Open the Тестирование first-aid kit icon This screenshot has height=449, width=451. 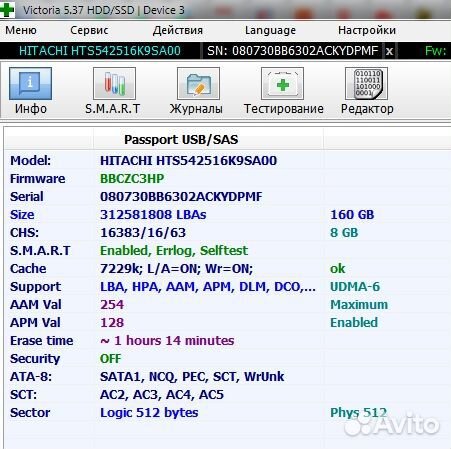click(282, 84)
